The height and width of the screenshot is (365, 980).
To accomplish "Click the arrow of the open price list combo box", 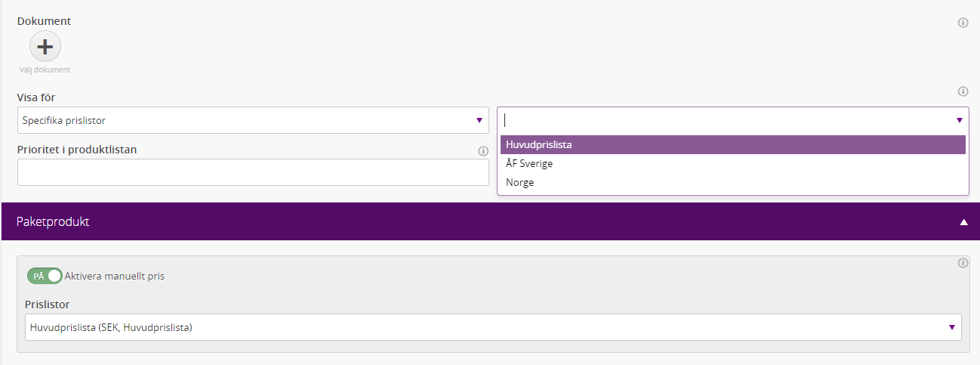I will (x=959, y=120).
